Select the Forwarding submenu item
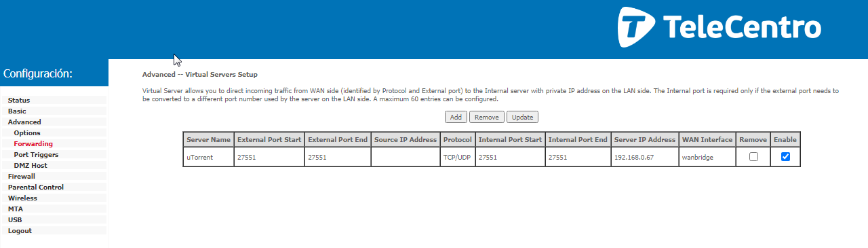 33,144
